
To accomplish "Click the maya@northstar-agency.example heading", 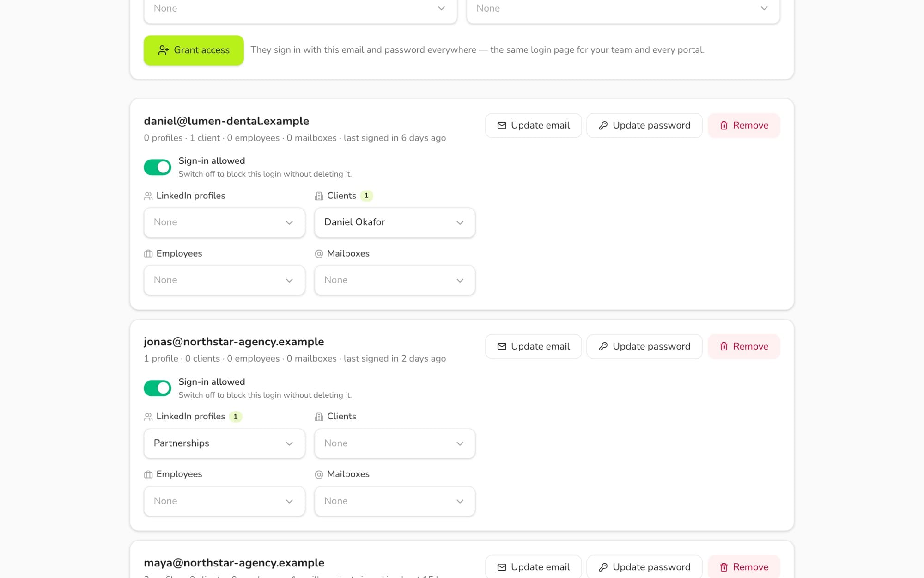I will click(x=234, y=563).
